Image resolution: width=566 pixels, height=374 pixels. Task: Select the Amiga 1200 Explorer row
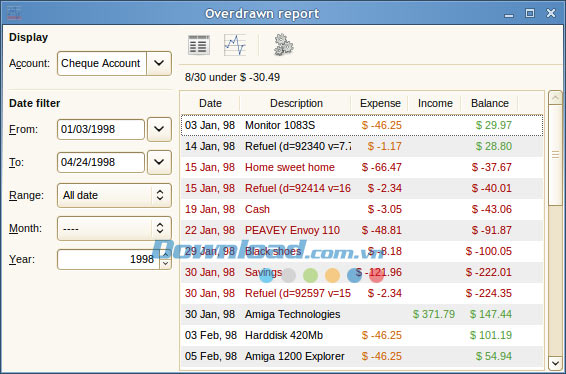[362, 356]
